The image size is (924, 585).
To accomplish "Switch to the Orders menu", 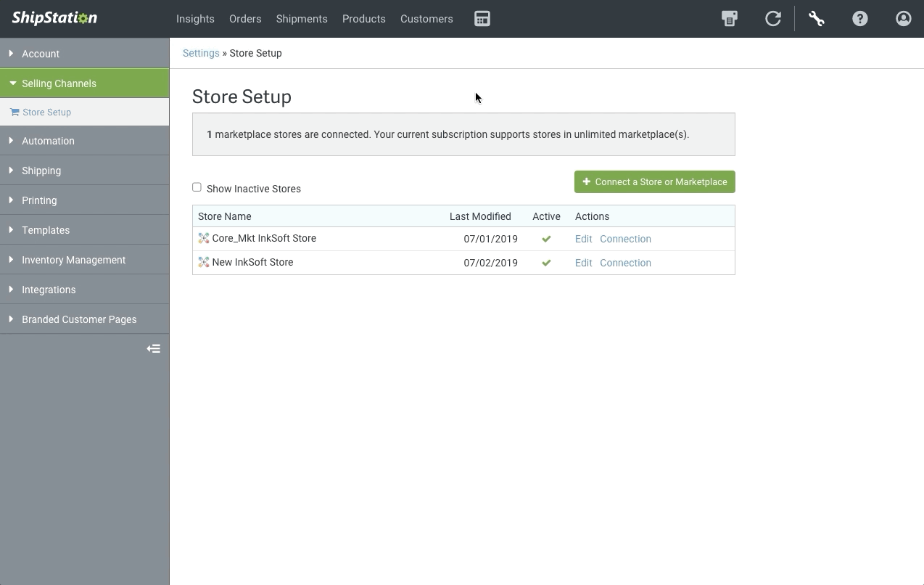I will tap(245, 19).
